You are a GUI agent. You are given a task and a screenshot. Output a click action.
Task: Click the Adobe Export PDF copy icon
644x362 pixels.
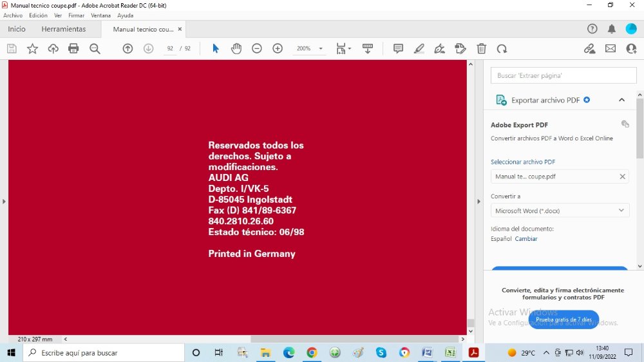(625, 124)
